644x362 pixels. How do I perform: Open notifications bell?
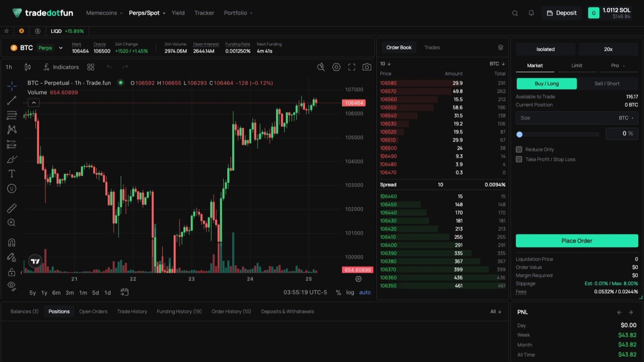[531, 13]
